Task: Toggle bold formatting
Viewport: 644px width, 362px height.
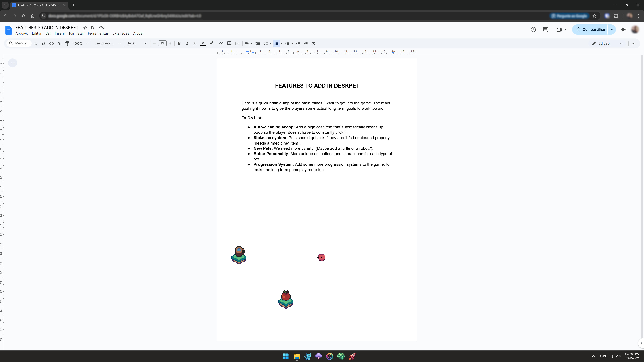Action: click(179, 43)
